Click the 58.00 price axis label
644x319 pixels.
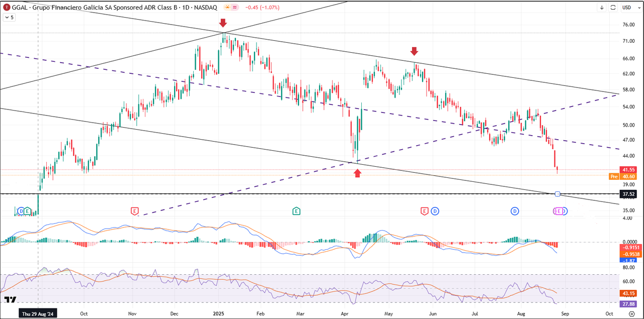click(628, 89)
